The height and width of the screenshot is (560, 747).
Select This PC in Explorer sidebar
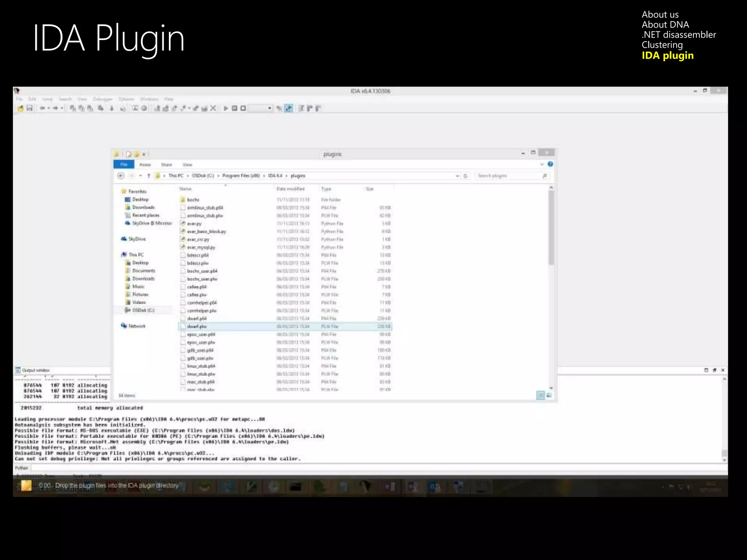tap(133, 255)
